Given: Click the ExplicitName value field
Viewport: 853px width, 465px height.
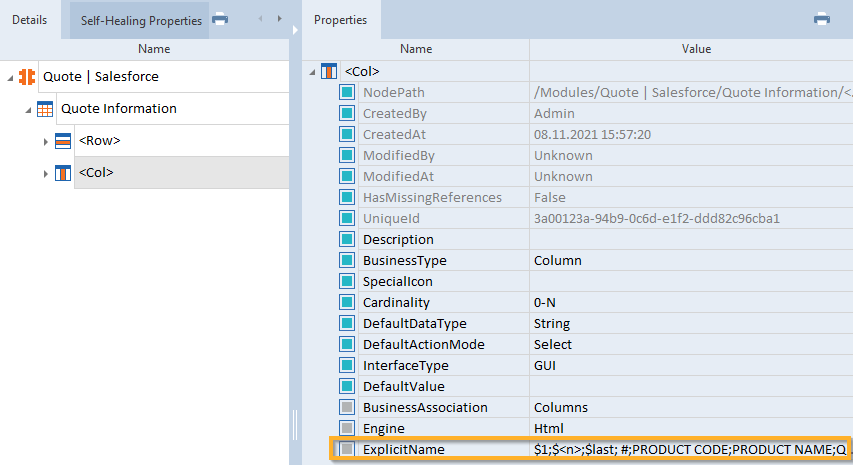Looking at the screenshot, I should pyautogui.click(x=690, y=450).
